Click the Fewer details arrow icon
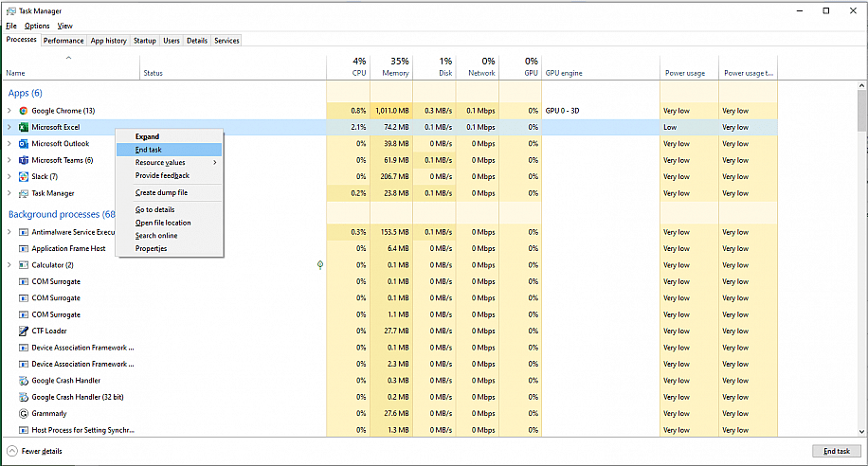Screen dimensions: 868x466 point(12,451)
